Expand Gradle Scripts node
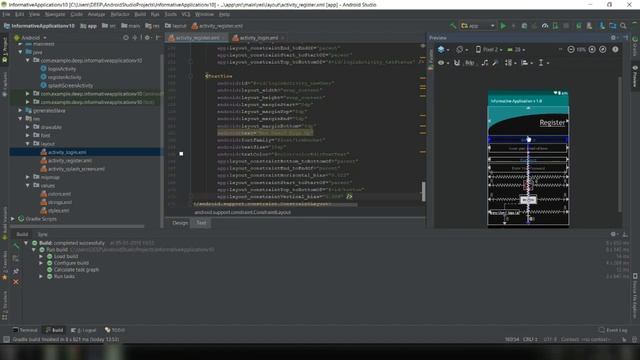This screenshot has height=360, width=640. point(13,219)
